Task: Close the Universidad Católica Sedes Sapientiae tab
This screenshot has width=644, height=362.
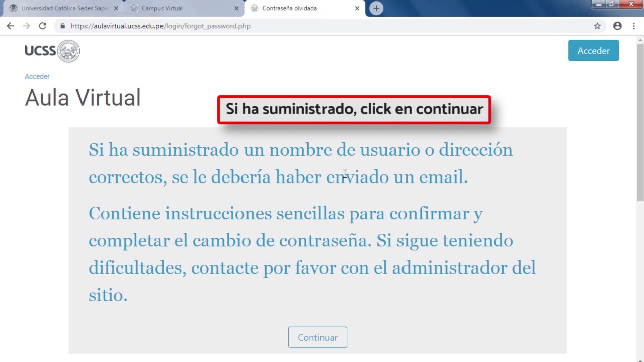Action: tap(116, 8)
